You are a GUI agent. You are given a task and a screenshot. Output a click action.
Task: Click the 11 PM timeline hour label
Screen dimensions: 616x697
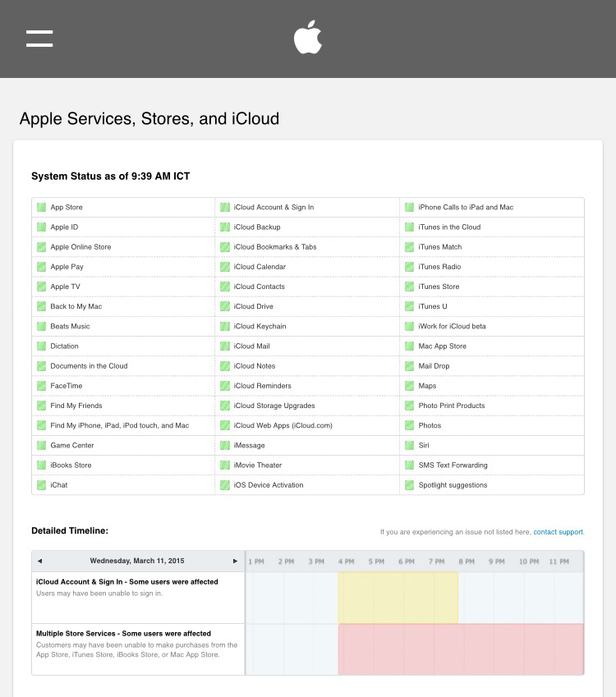[559, 562]
